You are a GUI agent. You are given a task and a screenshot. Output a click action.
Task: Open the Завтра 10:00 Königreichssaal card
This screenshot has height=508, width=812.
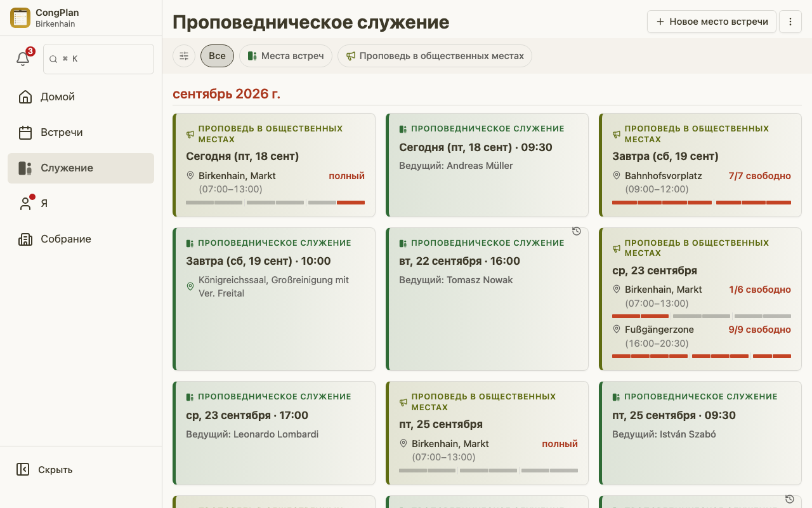274,299
